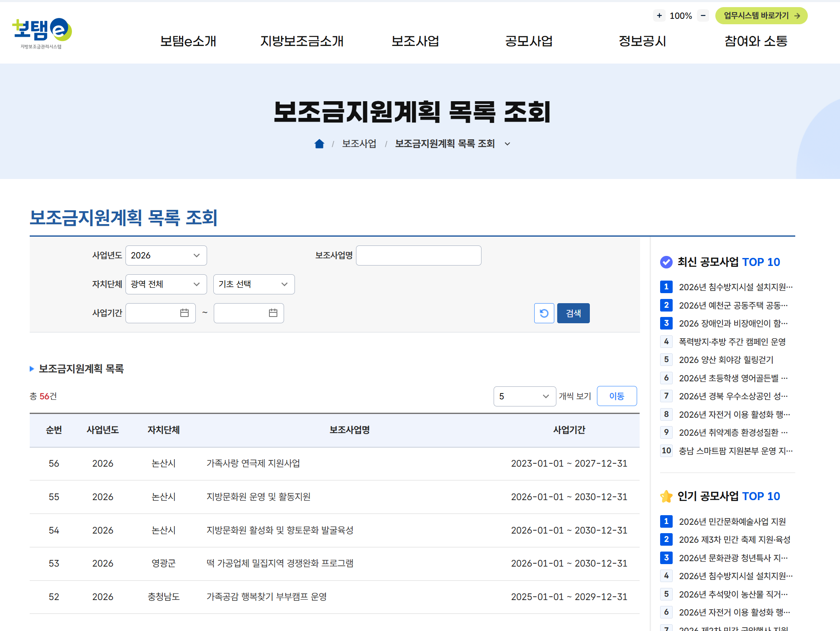Click the reset refresh icon button

(544, 313)
